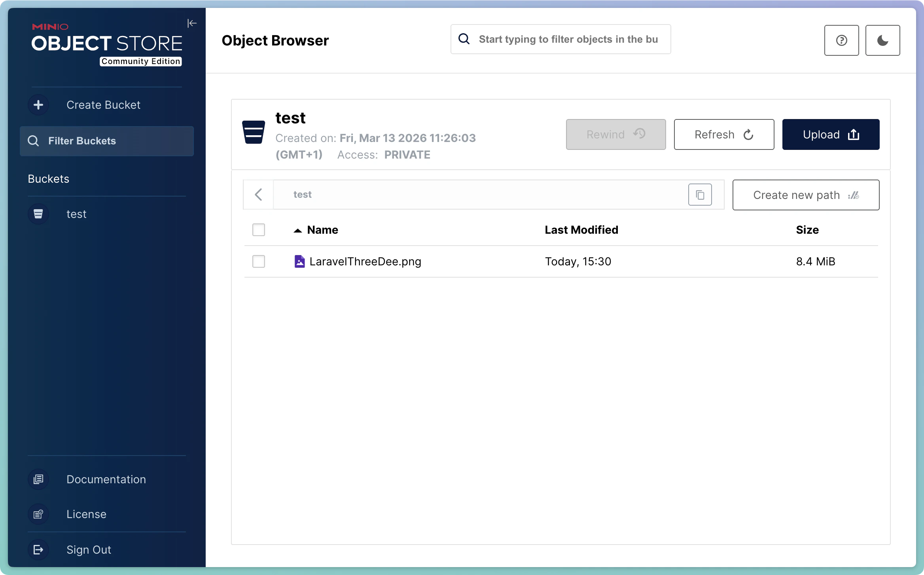This screenshot has width=924, height=575.
Task: Toggle dark mode with the moon icon
Action: (x=882, y=40)
